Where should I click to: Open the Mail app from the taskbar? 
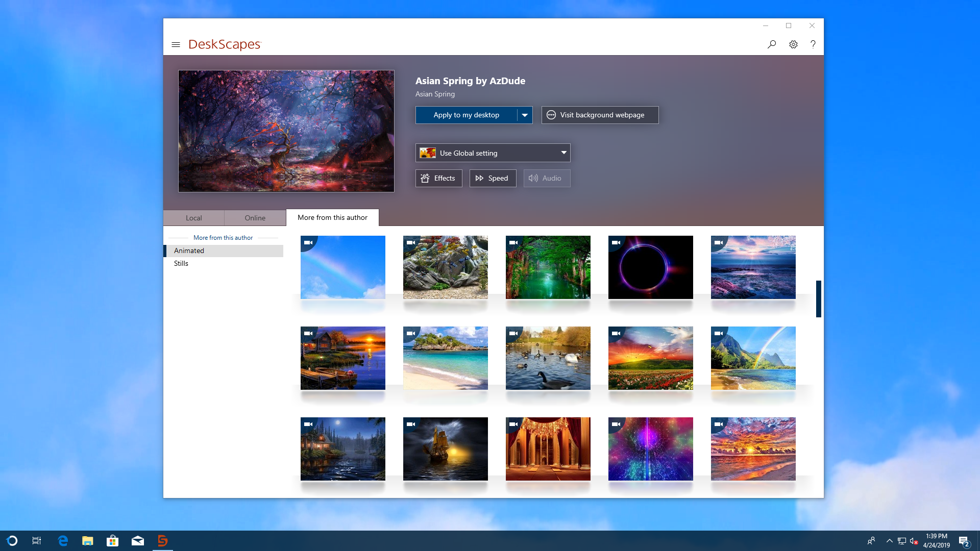click(138, 541)
